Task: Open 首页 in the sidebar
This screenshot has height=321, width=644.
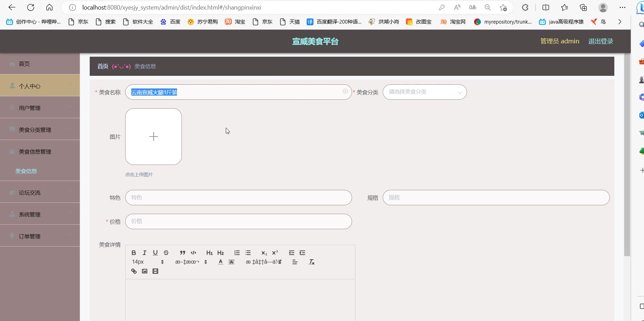Action: point(40,64)
